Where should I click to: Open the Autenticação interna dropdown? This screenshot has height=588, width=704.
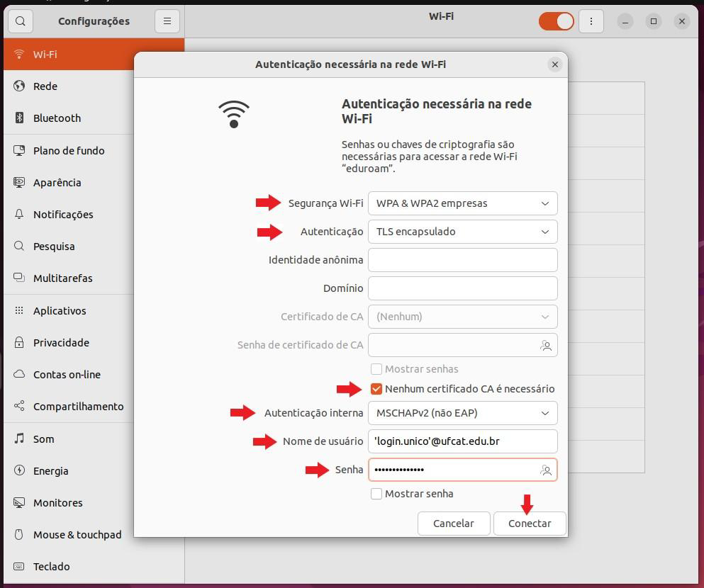coord(463,413)
